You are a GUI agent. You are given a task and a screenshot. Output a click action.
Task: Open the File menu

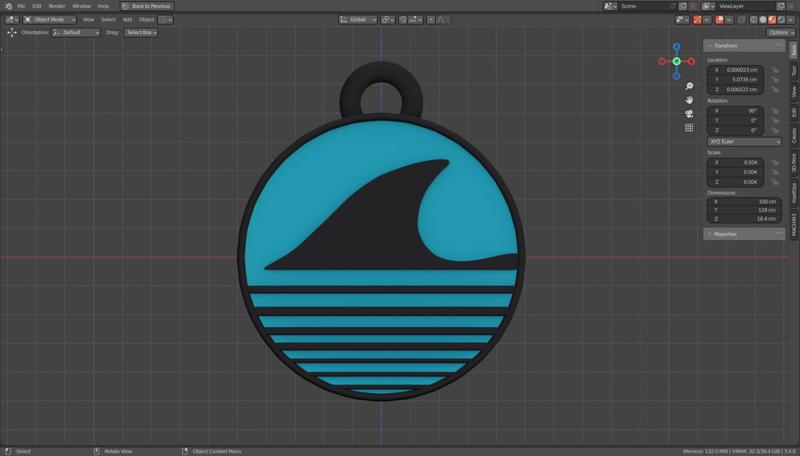click(x=21, y=6)
